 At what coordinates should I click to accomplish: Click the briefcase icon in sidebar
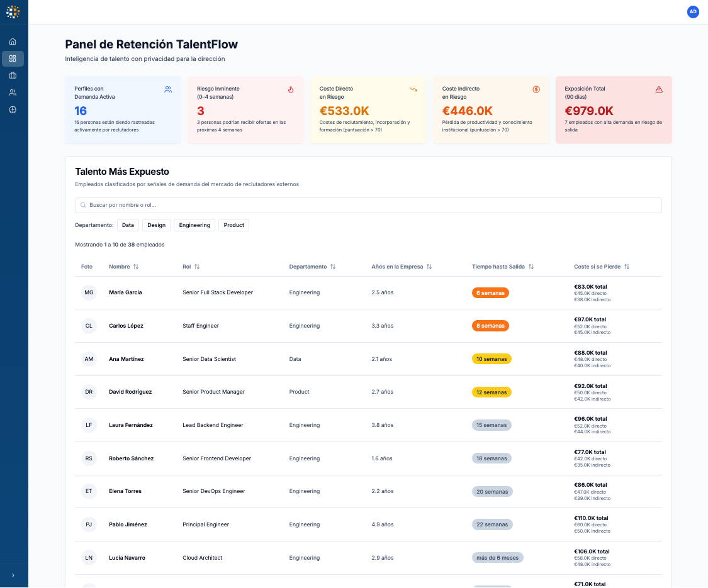pos(13,75)
